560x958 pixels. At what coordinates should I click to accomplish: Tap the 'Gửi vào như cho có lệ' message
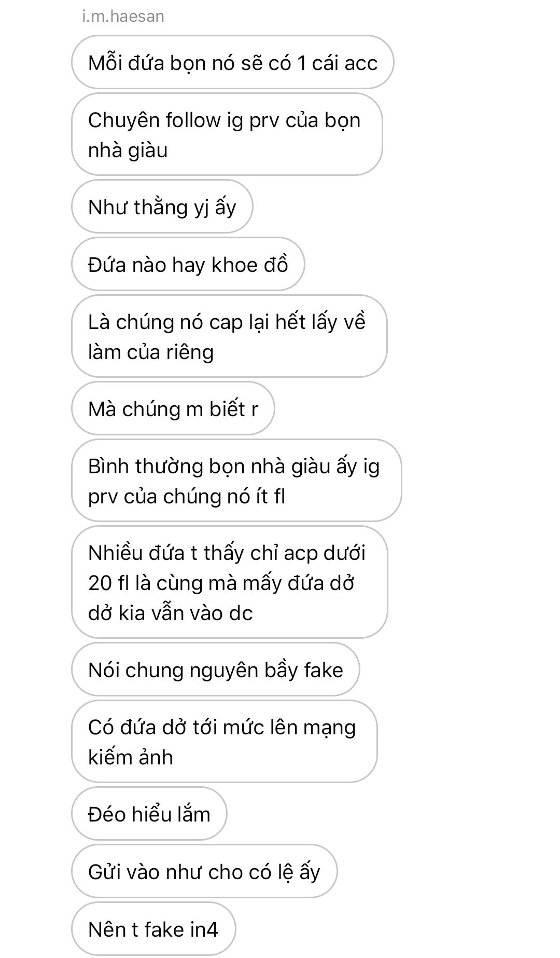[204, 872]
